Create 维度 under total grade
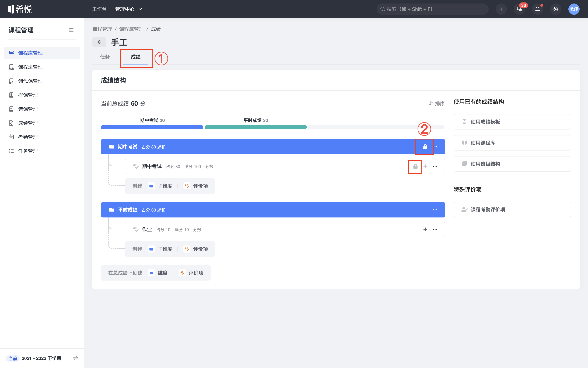The width and height of the screenshot is (588, 368). pos(158,273)
